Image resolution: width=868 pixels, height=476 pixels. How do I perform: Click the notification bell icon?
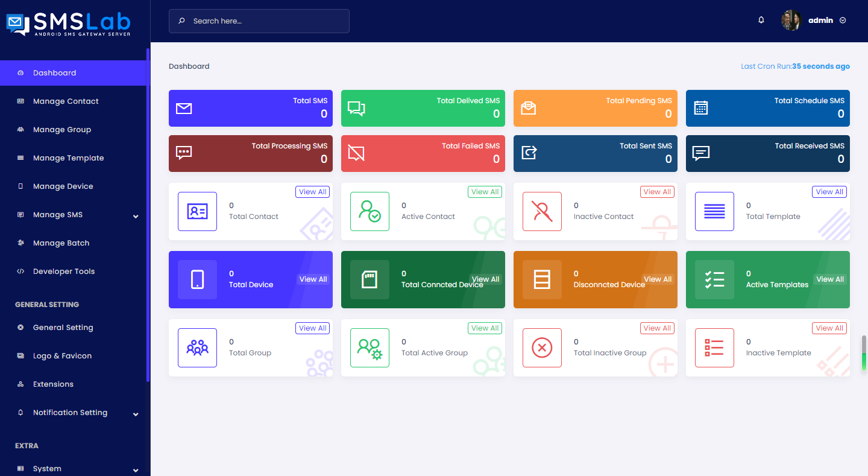[761, 20]
